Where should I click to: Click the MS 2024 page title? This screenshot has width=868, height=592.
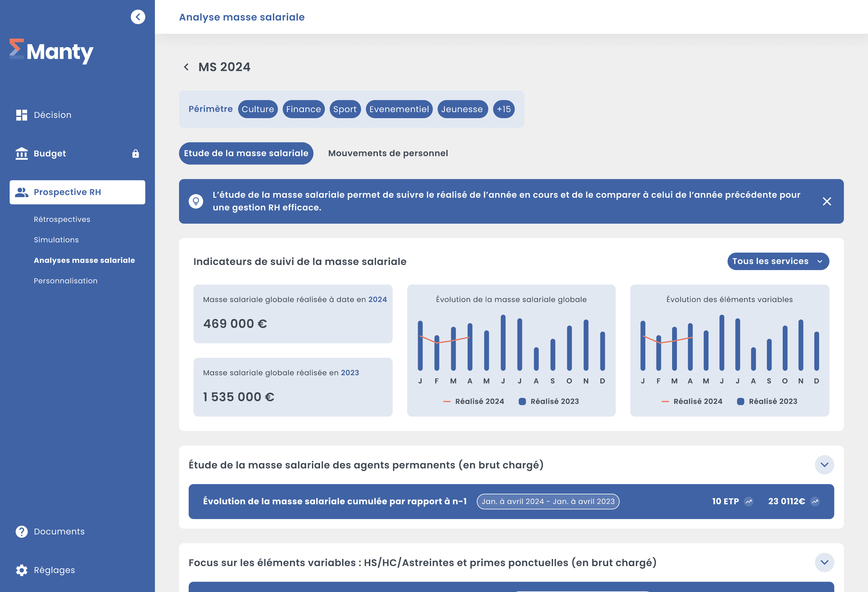[x=225, y=67]
